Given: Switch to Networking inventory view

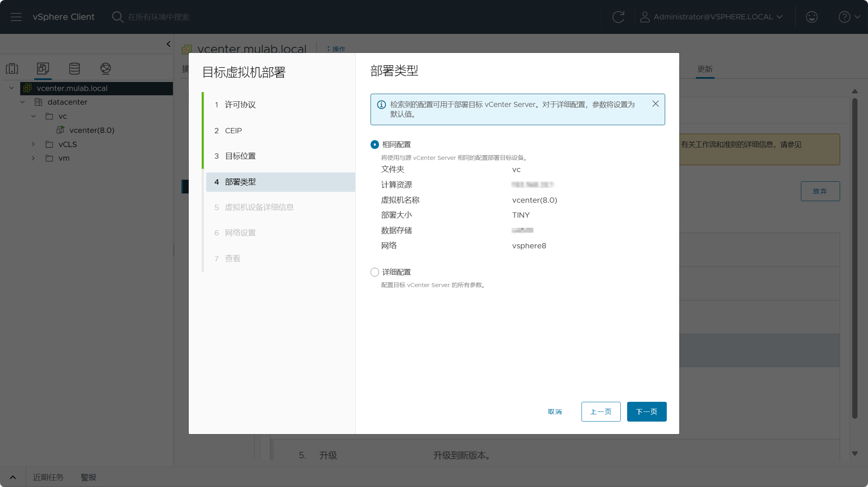Looking at the screenshot, I should click(x=105, y=69).
